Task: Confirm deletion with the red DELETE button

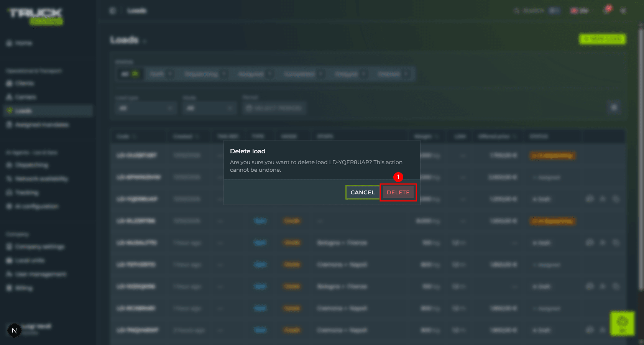Action: tap(398, 192)
